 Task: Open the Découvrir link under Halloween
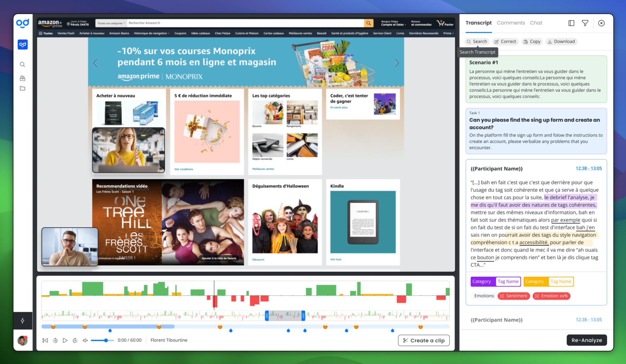pos(258,259)
